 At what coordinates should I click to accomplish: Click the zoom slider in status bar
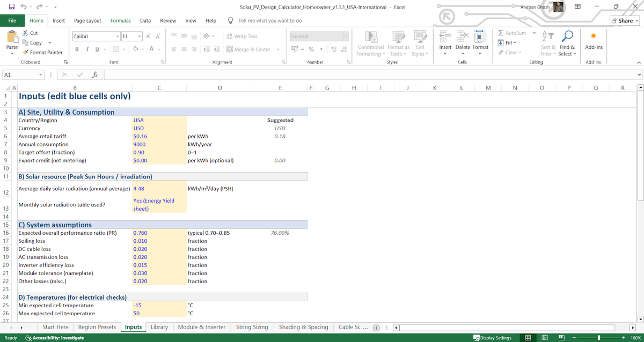tap(599, 338)
